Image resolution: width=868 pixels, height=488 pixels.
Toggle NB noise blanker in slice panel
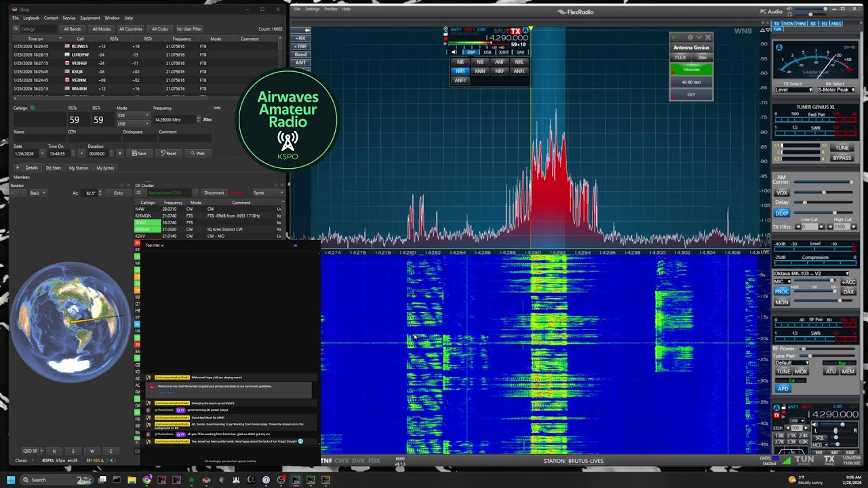(480, 62)
